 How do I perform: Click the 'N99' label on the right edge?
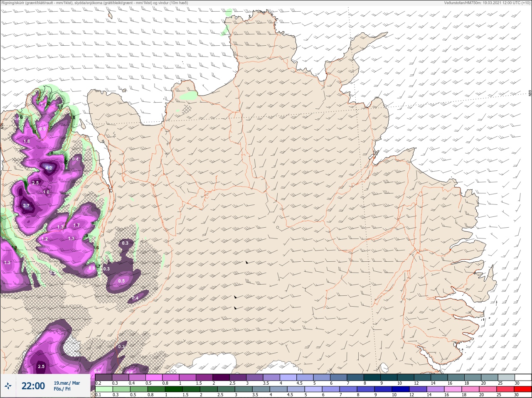tap(530, 93)
